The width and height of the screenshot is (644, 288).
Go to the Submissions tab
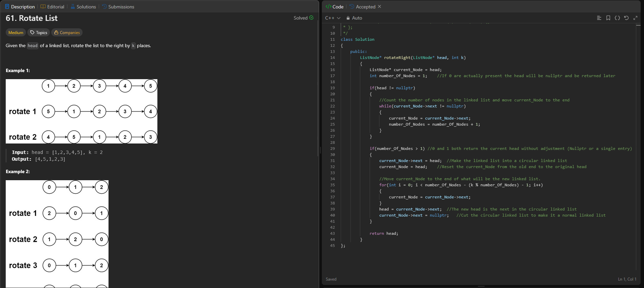coord(118,7)
